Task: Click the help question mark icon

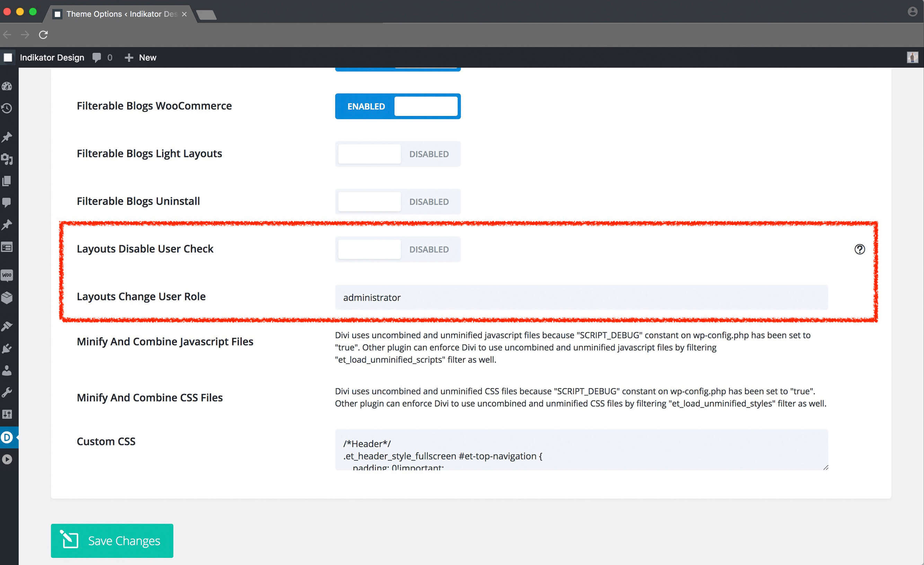Action: click(860, 249)
